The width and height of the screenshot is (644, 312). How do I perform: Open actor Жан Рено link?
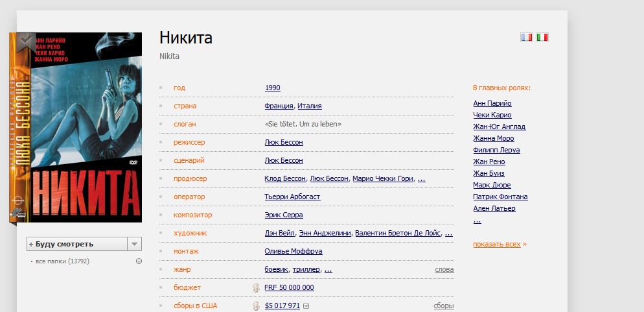(x=489, y=162)
